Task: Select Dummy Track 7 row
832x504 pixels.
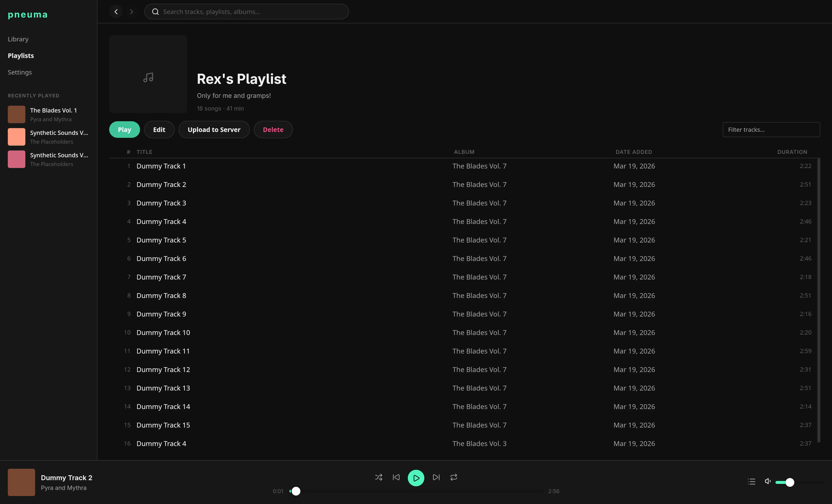Action: [x=463, y=277]
